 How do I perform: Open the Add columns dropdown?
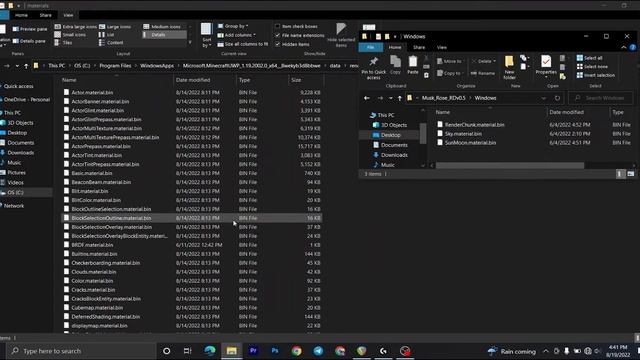click(x=237, y=35)
